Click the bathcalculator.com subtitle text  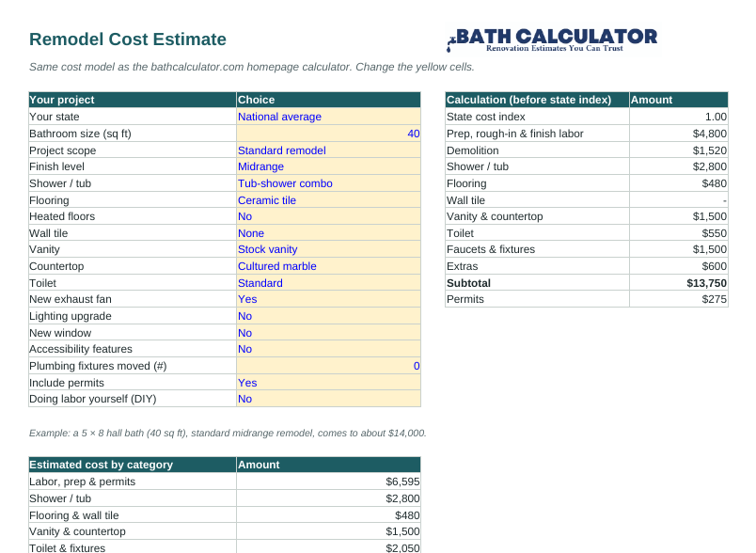tap(252, 67)
